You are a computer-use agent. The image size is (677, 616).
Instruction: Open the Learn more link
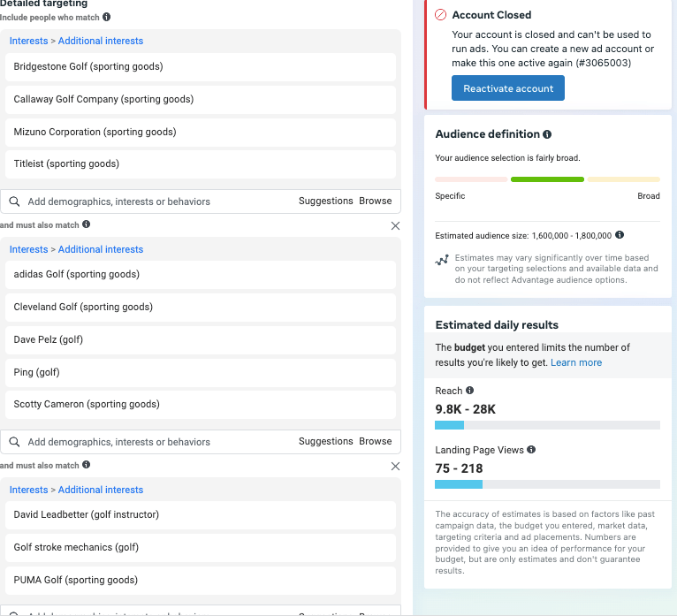576,362
